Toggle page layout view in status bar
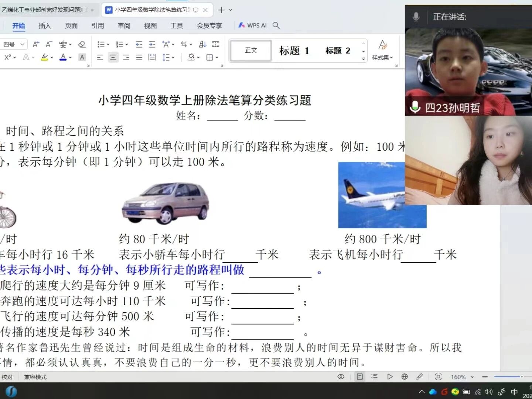 coord(359,376)
